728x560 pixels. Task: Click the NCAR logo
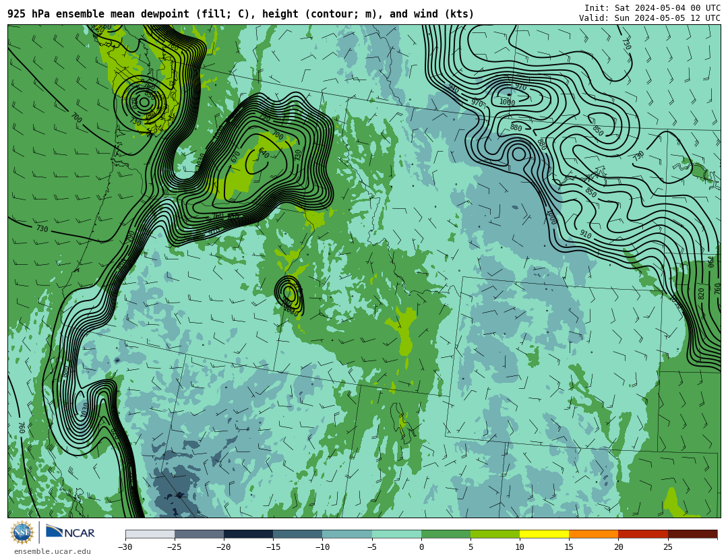pos(71,532)
